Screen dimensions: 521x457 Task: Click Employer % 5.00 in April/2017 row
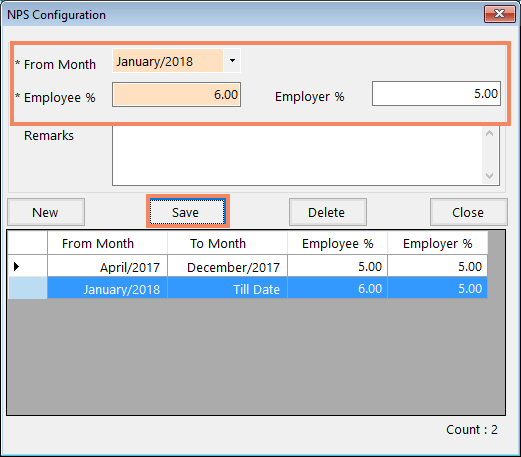(437, 266)
